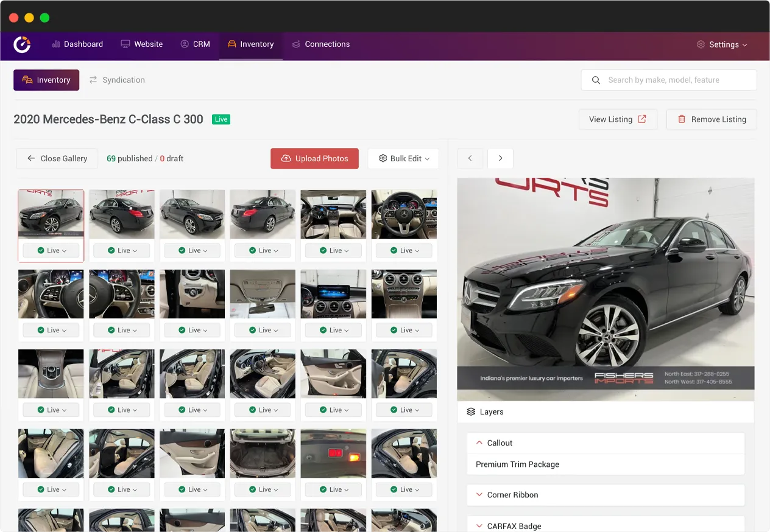770x532 pixels.
Task: Switch to the Syndication sub-tab
Action: click(117, 80)
